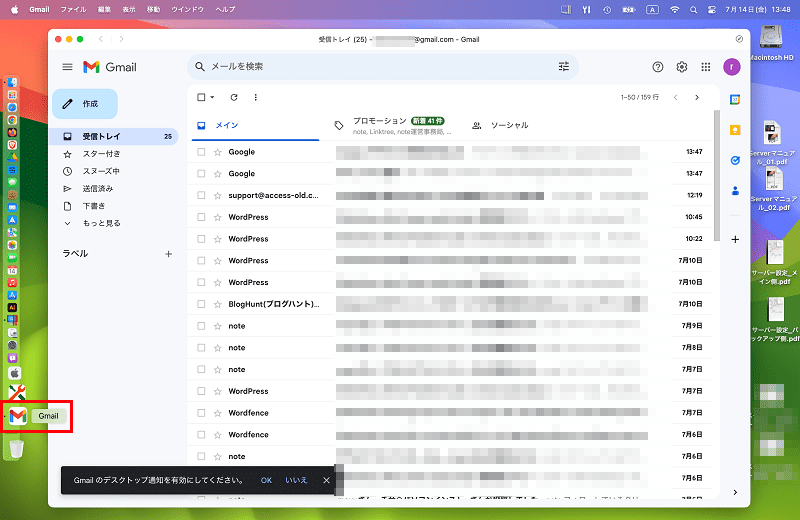Viewport: 800px width, 520px height.
Task: Open the Gmail main menu hamburger icon
Action: pyautogui.click(x=67, y=67)
